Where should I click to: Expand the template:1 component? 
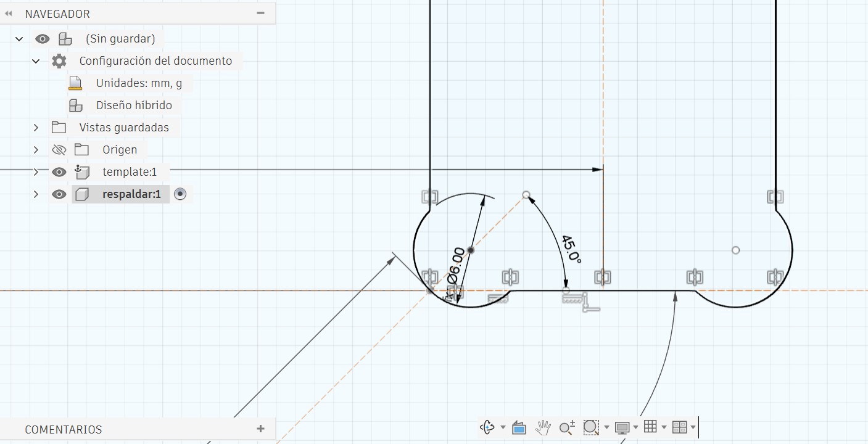click(36, 172)
